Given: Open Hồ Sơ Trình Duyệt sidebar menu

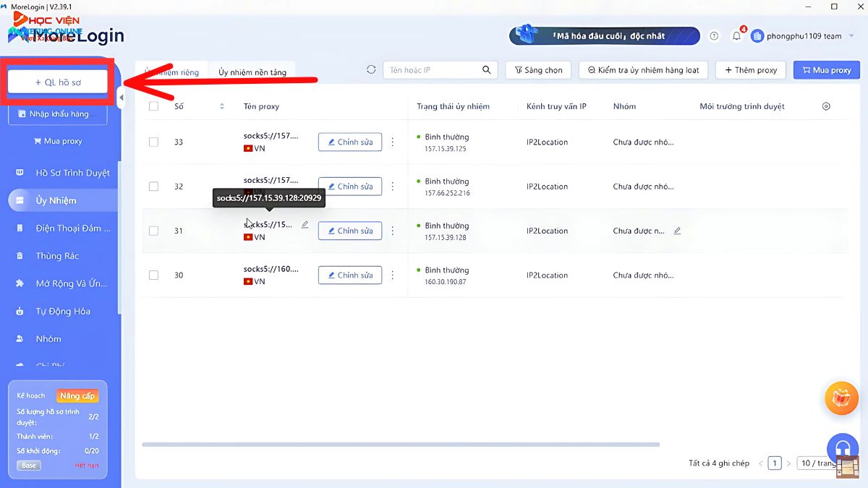Looking at the screenshot, I should click(63, 173).
